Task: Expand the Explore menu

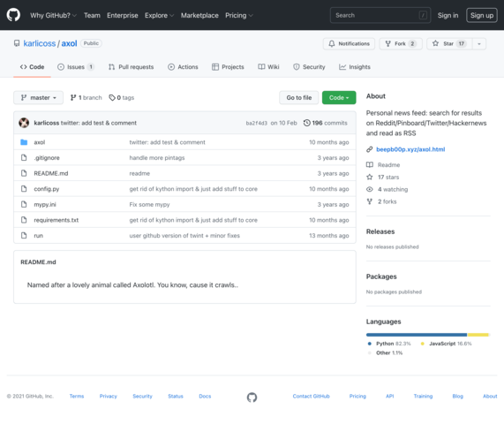Action: (x=159, y=15)
